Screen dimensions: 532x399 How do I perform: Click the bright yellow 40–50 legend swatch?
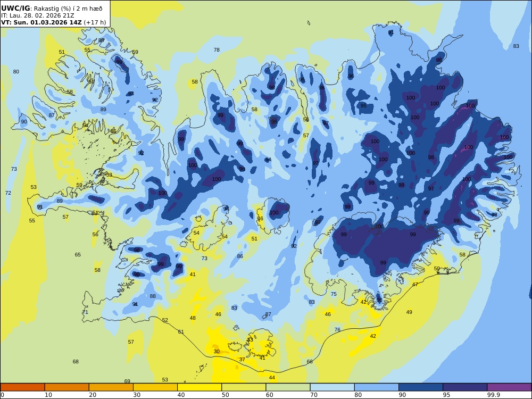tap(199, 387)
